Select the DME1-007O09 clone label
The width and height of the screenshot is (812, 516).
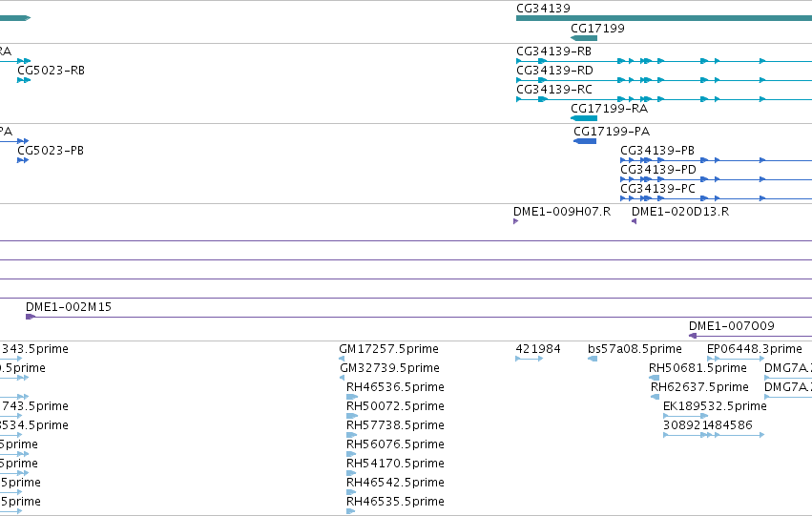pyautogui.click(x=731, y=326)
